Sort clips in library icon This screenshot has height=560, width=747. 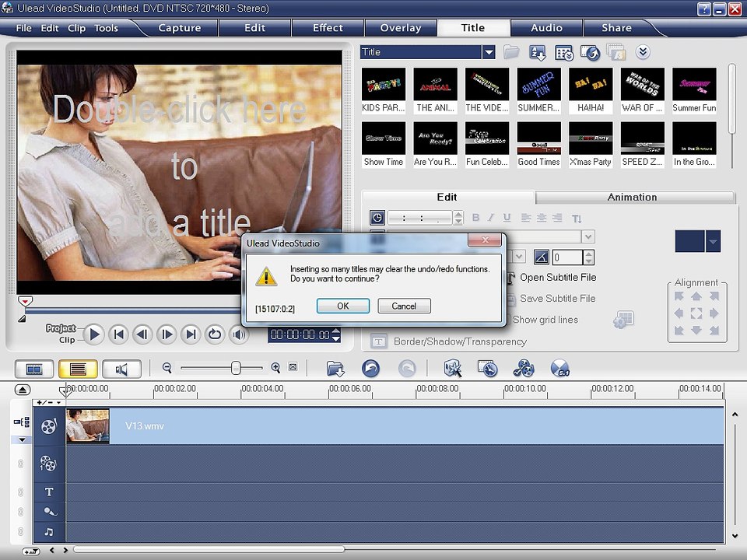click(x=538, y=52)
